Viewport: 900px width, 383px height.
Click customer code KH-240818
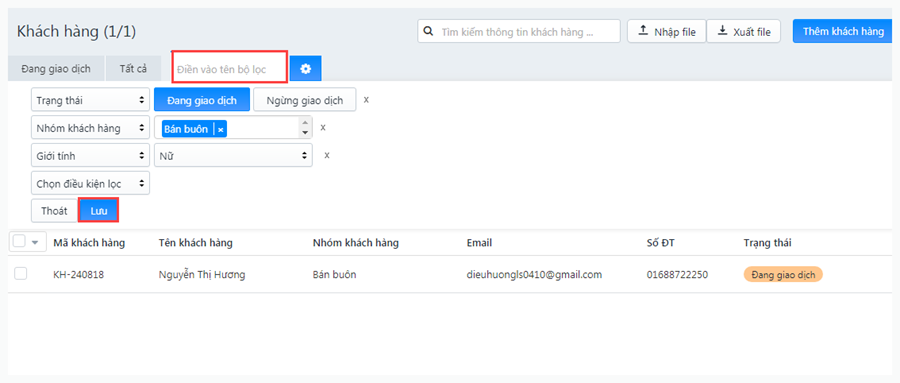tap(79, 274)
